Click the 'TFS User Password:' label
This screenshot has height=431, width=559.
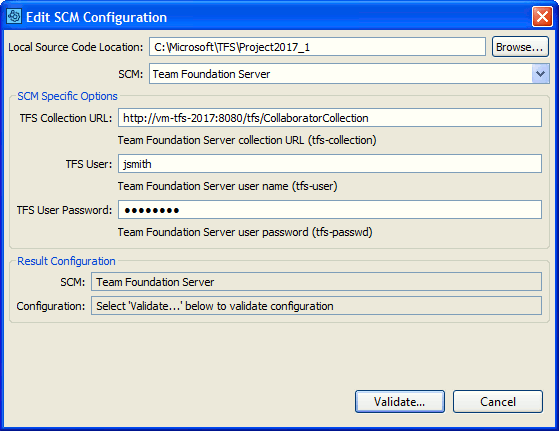click(x=65, y=210)
